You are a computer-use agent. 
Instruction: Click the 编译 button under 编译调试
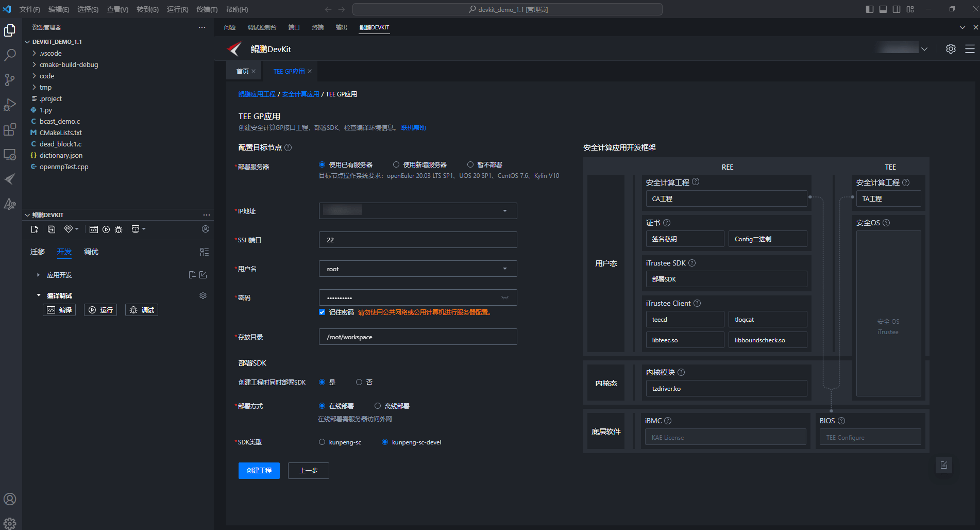pyautogui.click(x=59, y=310)
